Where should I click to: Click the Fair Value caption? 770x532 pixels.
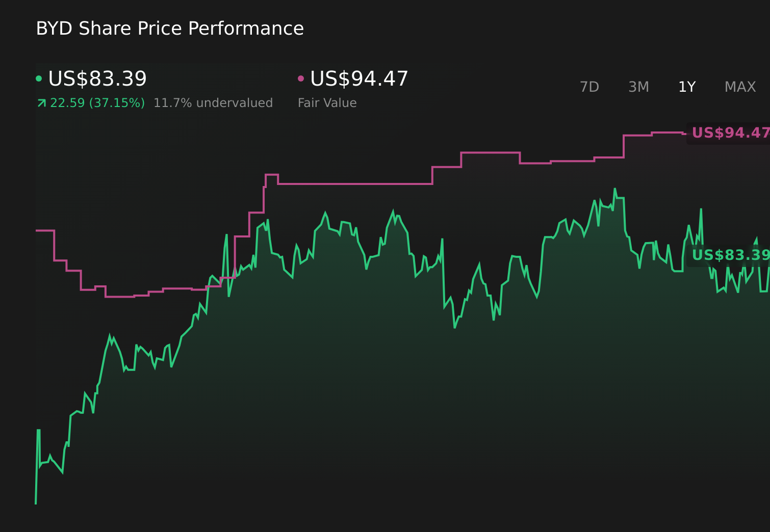327,102
